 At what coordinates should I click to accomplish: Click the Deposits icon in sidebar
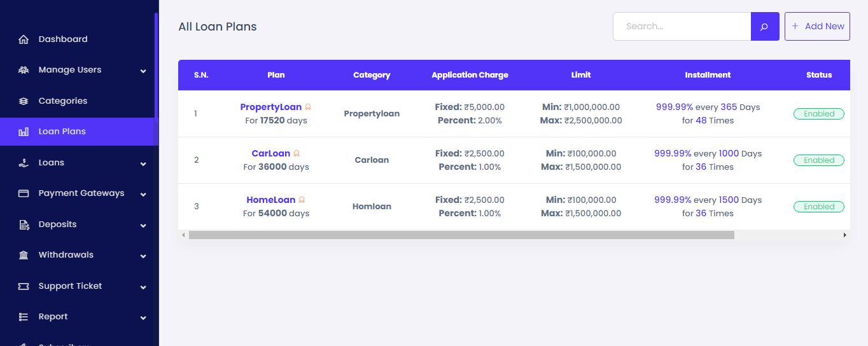click(x=24, y=225)
